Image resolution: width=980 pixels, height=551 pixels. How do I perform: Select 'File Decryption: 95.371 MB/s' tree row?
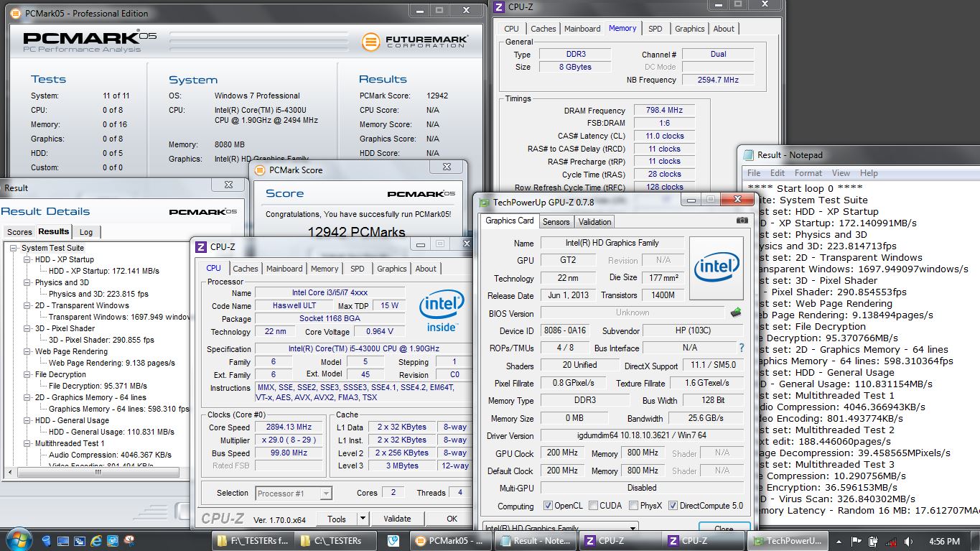98,386
